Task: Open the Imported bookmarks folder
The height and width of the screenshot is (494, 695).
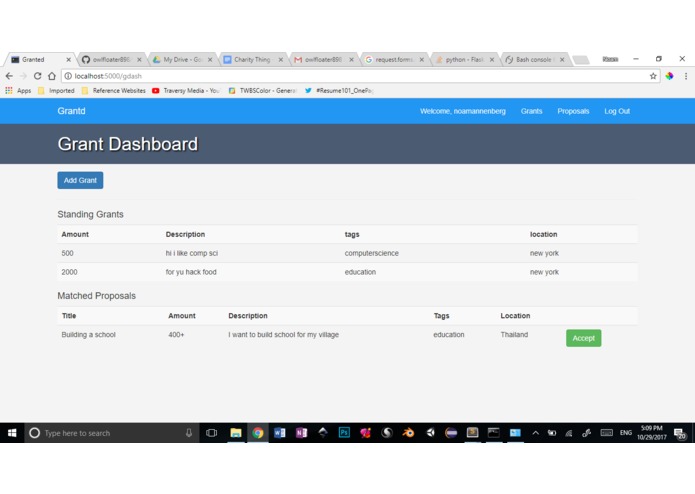Action: tap(56, 90)
